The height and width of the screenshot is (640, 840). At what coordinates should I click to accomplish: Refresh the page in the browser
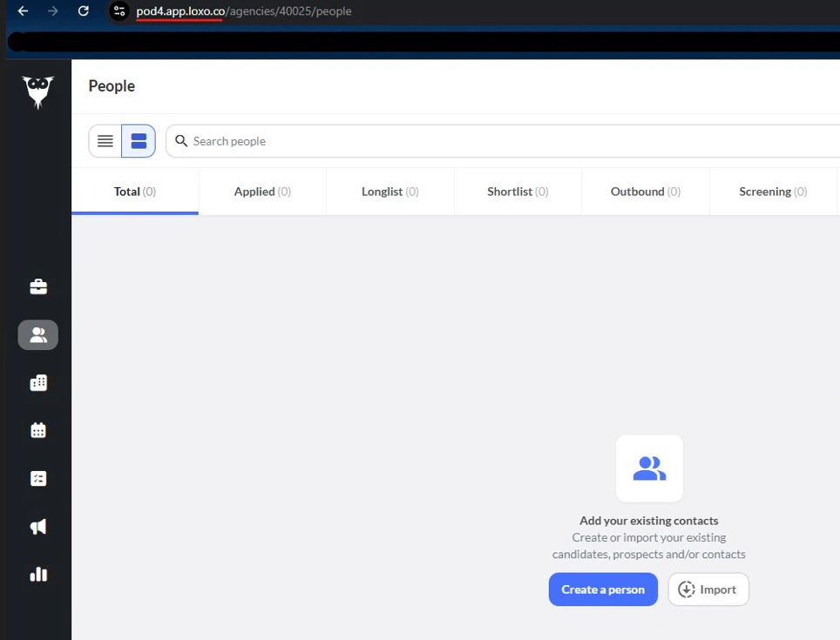(83, 11)
